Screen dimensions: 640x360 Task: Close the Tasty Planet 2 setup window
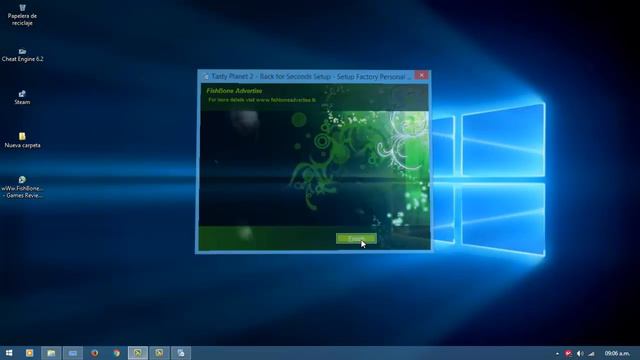[x=422, y=76]
